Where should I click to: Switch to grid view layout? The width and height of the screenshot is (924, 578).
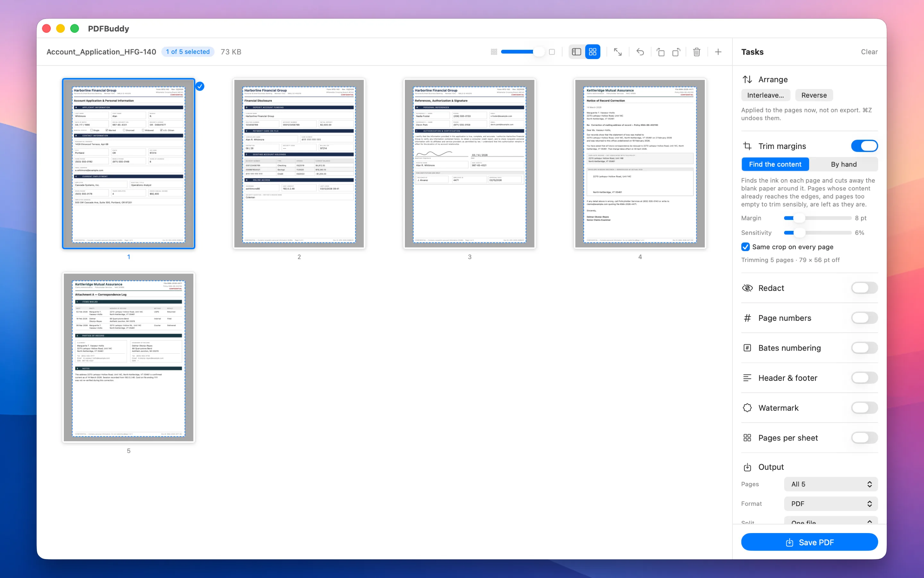pyautogui.click(x=593, y=52)
